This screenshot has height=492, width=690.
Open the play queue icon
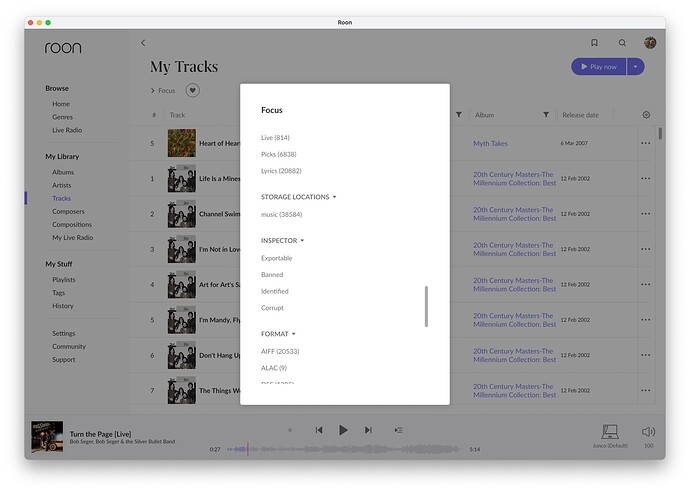(398, 430)
